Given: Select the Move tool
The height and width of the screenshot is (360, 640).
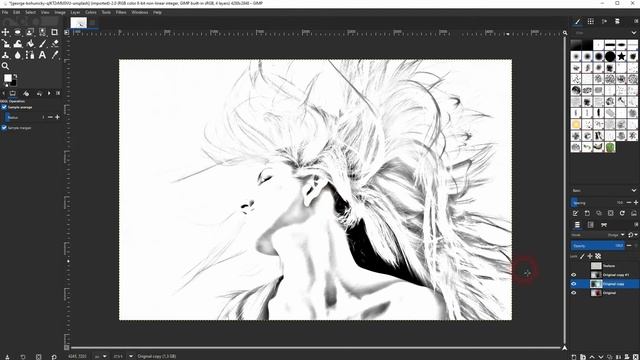Looking at the screenshot, I should [6, 32].
